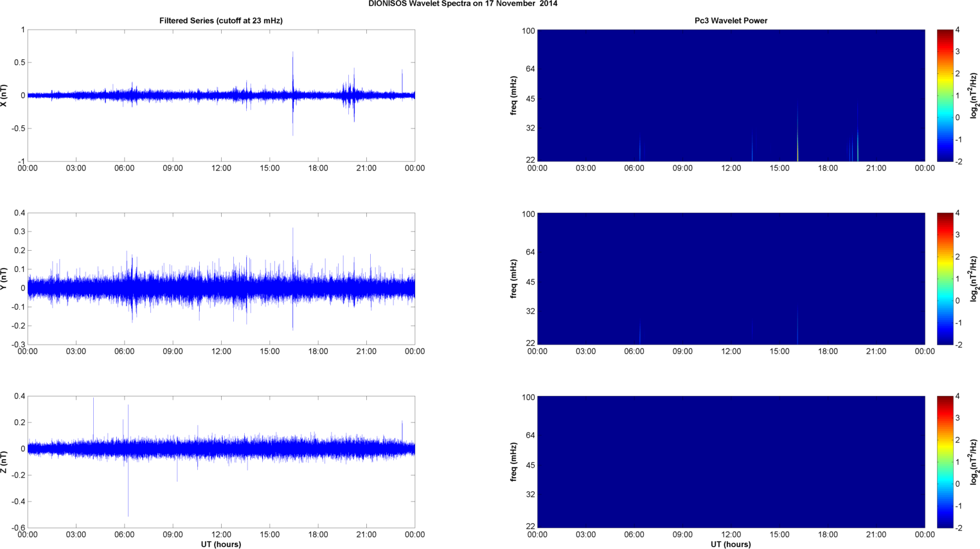Viewport: 980px width, 549px height.
Task: Click the middle Pc3 wavelet spectrogram
Action: (731, 278)
